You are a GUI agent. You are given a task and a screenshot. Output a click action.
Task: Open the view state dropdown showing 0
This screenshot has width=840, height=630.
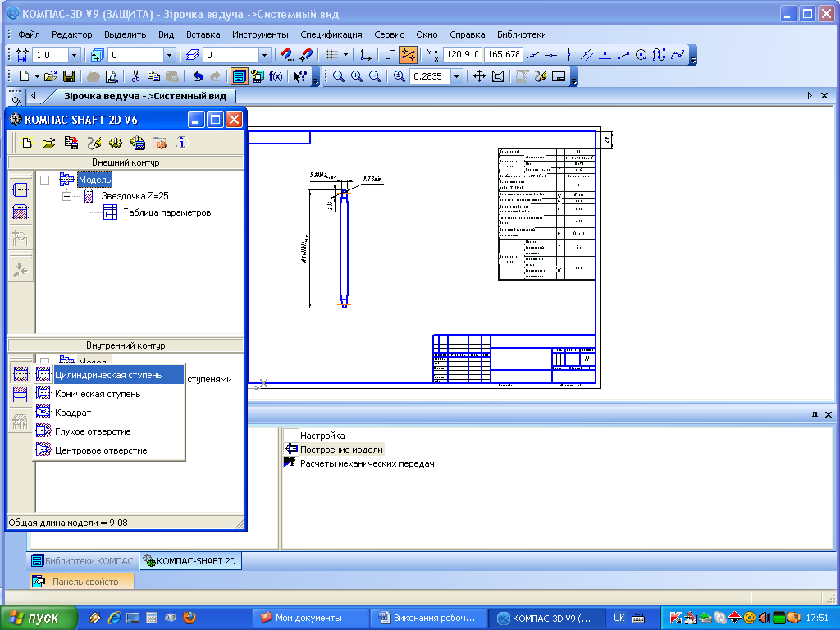[x=169, y=55]
